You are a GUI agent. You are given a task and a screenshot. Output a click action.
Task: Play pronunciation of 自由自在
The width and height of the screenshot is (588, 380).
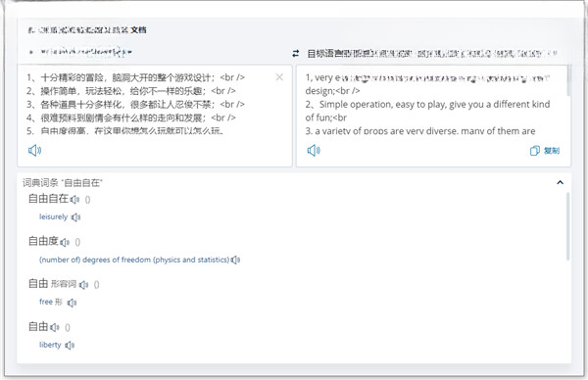75,200
